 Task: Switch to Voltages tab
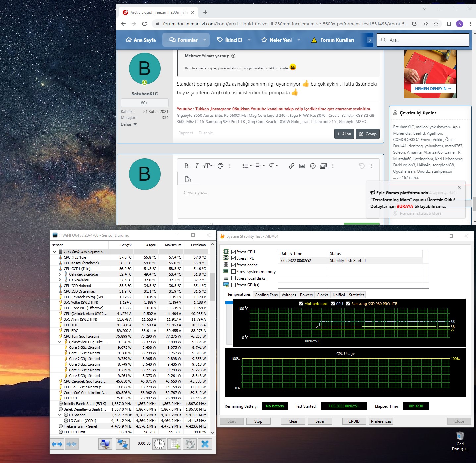(289, 295)
